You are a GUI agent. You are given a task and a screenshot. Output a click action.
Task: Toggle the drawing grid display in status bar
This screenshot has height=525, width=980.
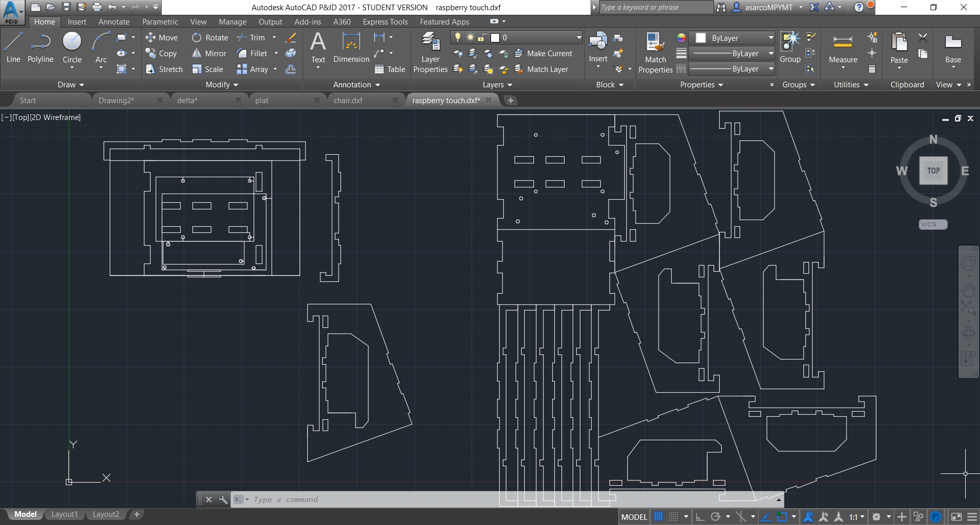[x=658, y=517]
